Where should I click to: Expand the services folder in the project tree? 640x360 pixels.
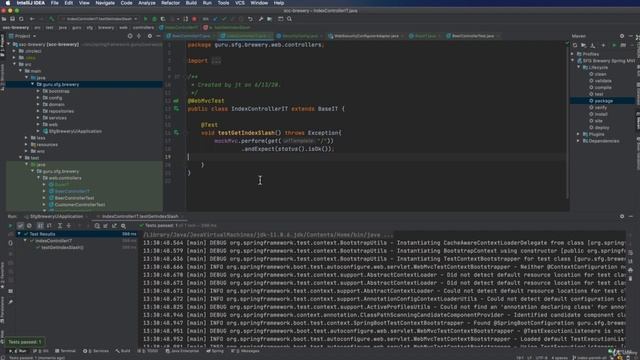point(39,118)
